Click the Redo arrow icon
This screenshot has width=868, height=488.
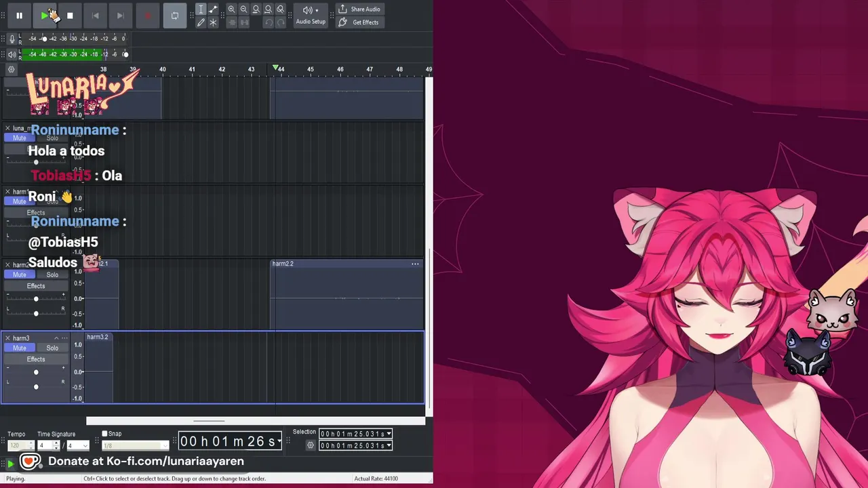point(280,22)
